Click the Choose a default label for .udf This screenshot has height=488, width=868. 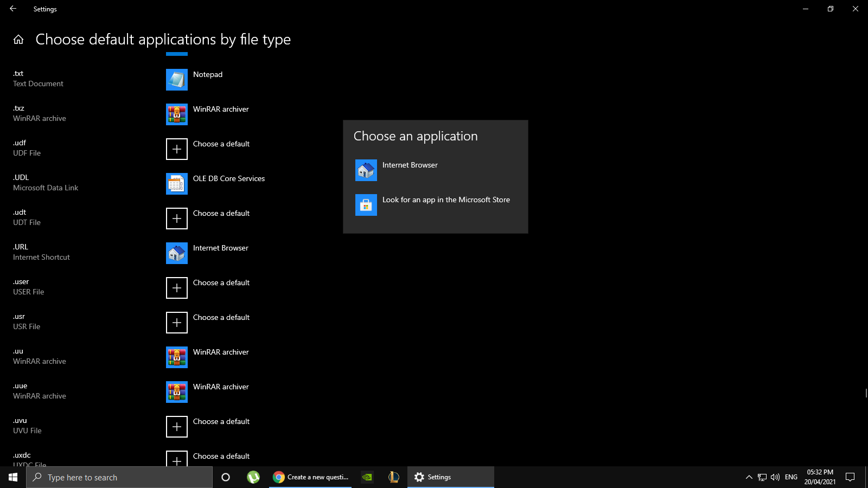(221, 144)
